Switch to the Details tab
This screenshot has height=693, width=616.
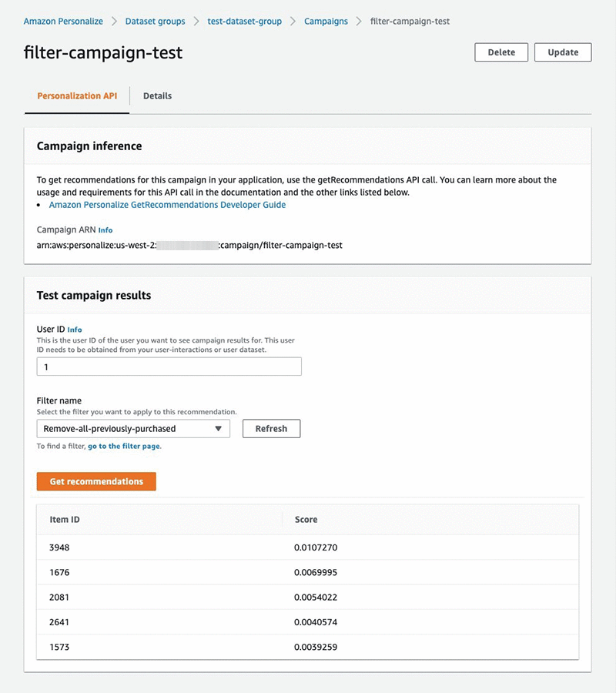(157, 96)
